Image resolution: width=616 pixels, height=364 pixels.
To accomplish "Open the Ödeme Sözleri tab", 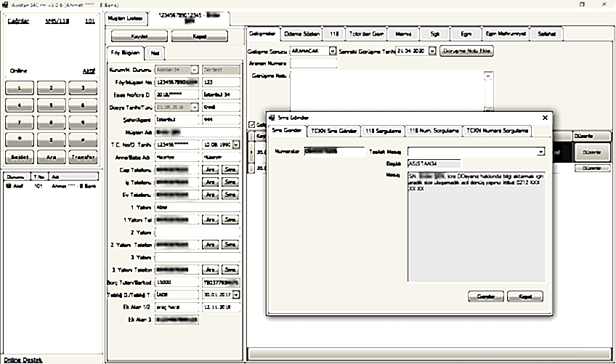I will tap(301, 34).
